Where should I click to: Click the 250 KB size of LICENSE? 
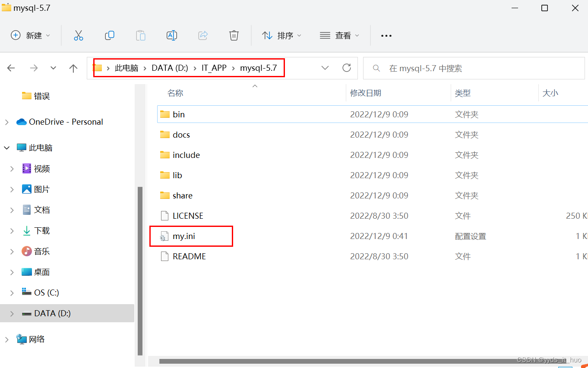pyautogui.click(x=577, y=216)
